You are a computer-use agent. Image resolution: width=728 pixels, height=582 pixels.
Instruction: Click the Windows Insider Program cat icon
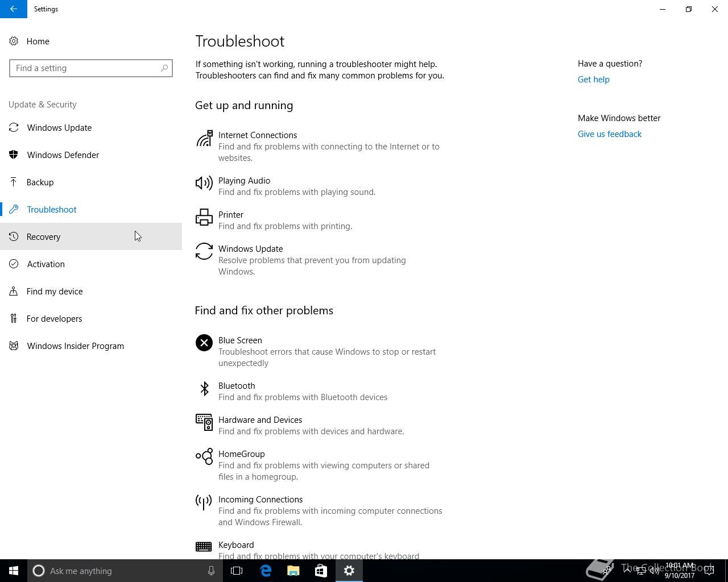(14, 346)
